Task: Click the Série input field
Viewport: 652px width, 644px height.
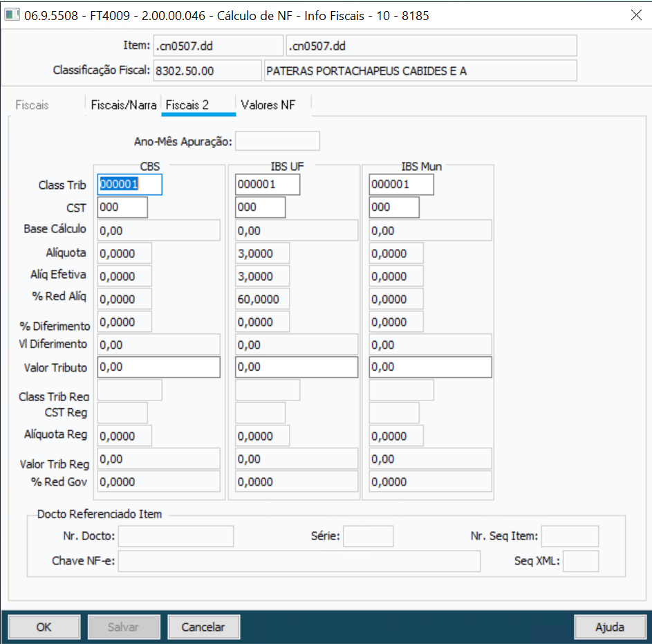Action: (x=368, y=536)
